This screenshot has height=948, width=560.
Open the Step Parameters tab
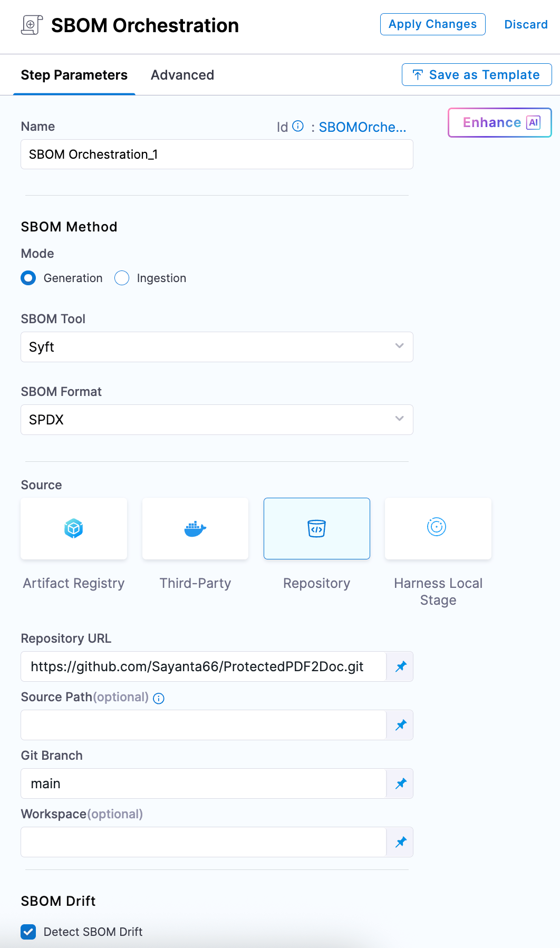(x=74, y=75)
